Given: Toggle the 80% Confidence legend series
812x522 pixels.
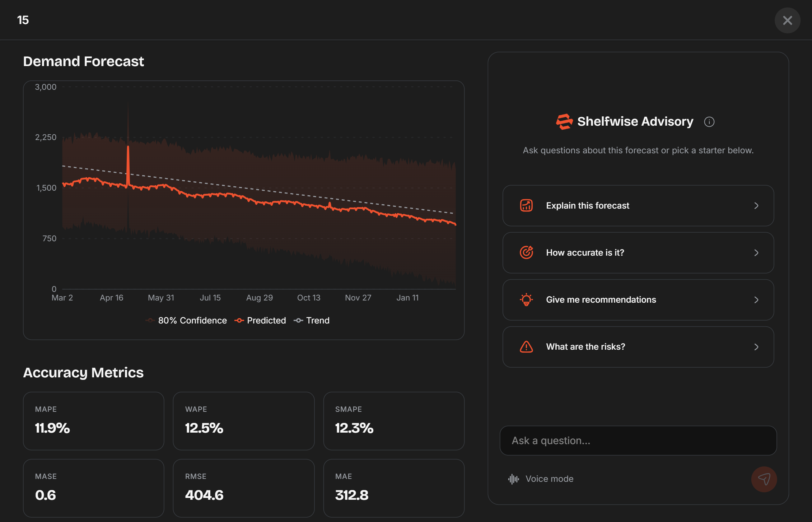Looking at the screenshot, I should pyautogui.click(x=186, y=320).
